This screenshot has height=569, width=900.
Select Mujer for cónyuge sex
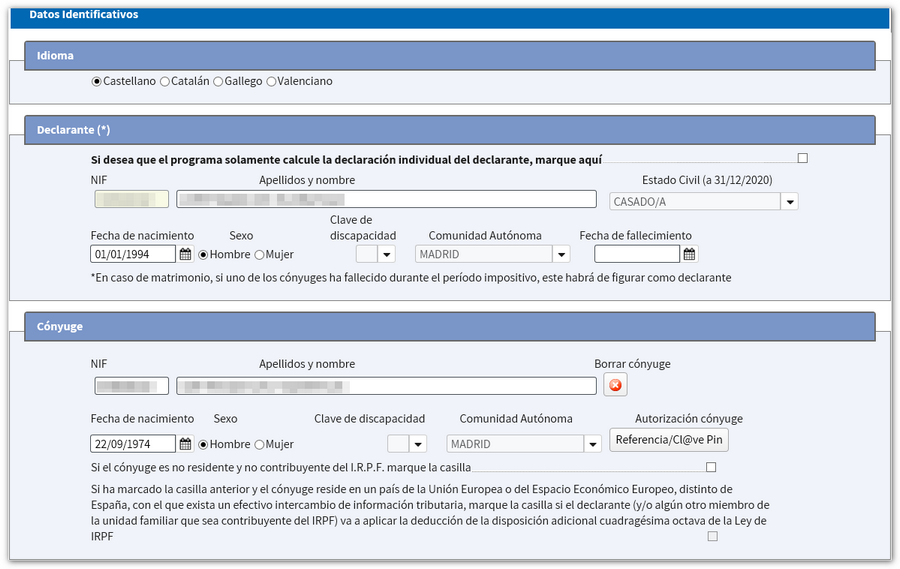point(260,444)
